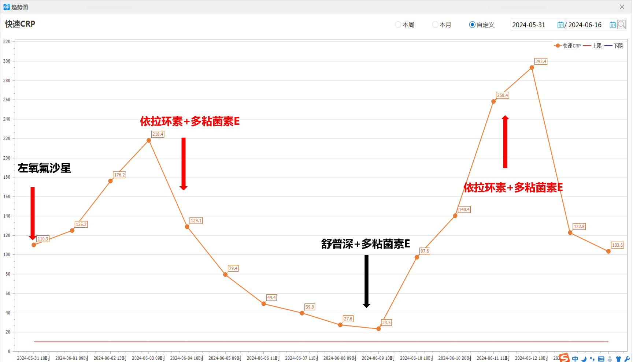Click the 快速CRP legend entry
This screenshot has width=644, height=362.
click(x=567, y=46)
